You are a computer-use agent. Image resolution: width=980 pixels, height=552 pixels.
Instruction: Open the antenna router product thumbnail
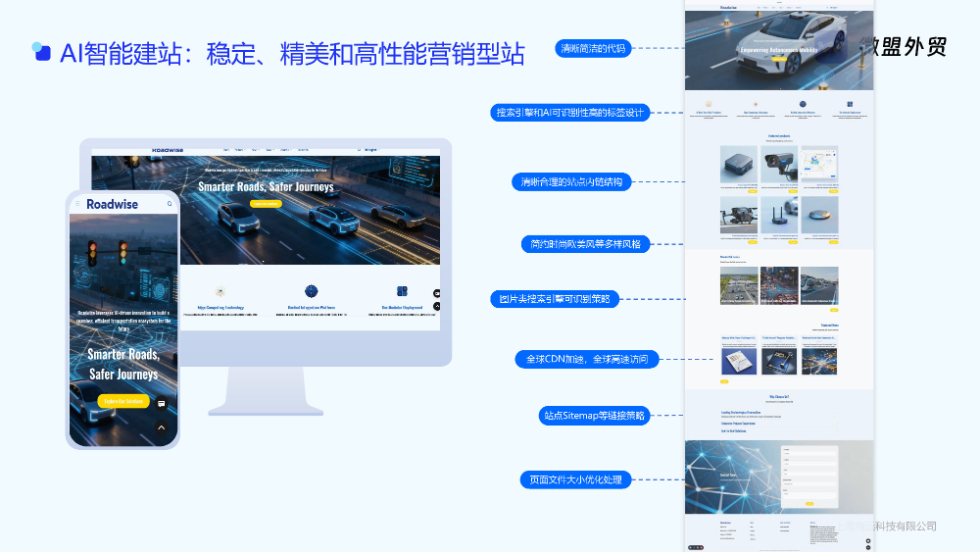click(779, 215)
